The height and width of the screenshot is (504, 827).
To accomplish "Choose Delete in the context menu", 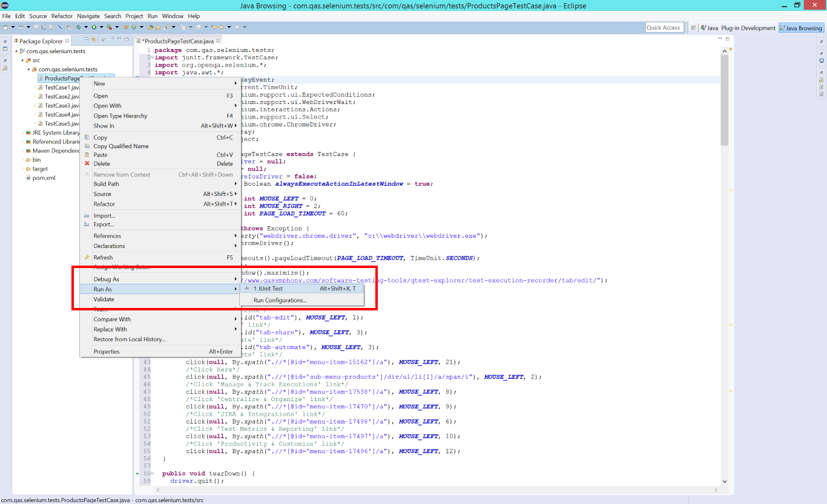I will 102,163.
